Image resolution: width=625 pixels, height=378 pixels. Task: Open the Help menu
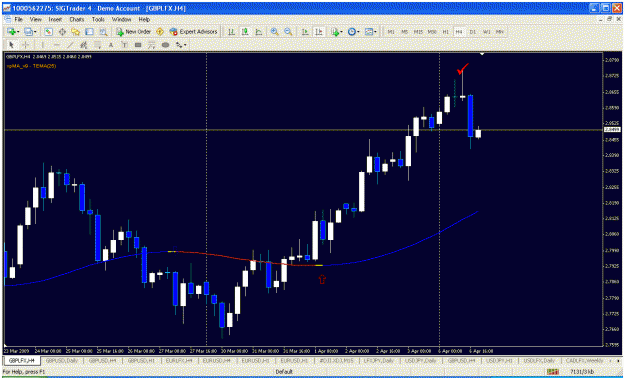[144, 19]
